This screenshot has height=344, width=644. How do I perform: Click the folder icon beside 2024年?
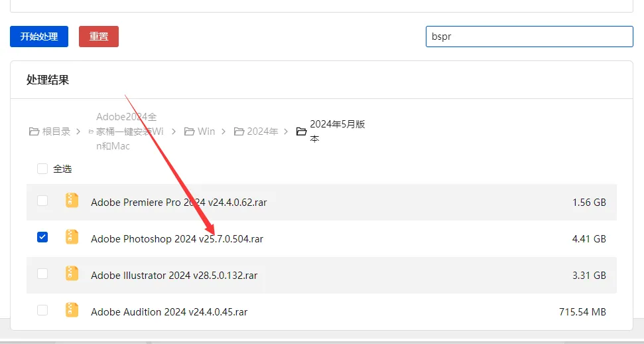[239, 131]
